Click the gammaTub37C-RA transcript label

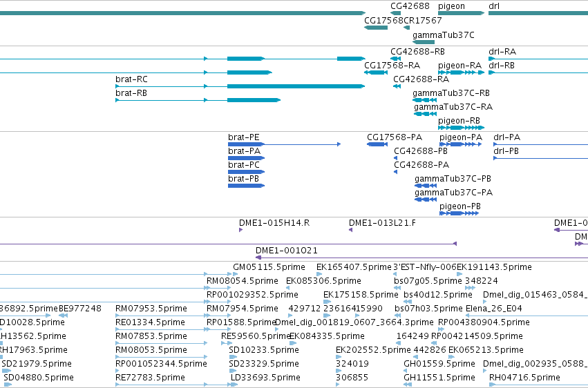tap(453, 107)
